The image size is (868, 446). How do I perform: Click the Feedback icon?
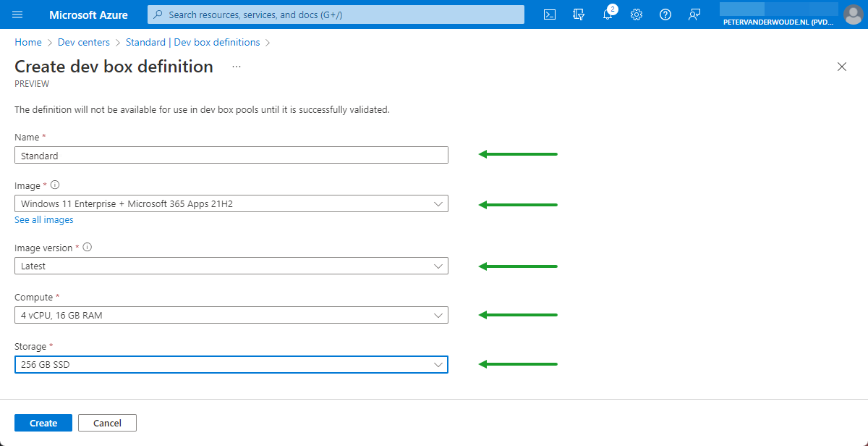click(694, 14)
